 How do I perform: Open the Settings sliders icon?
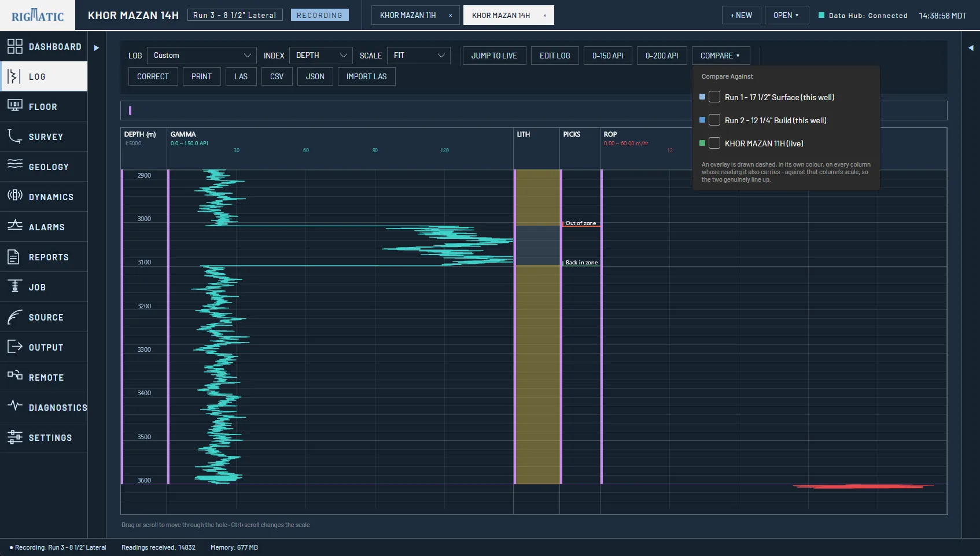[x=15, y=437]
